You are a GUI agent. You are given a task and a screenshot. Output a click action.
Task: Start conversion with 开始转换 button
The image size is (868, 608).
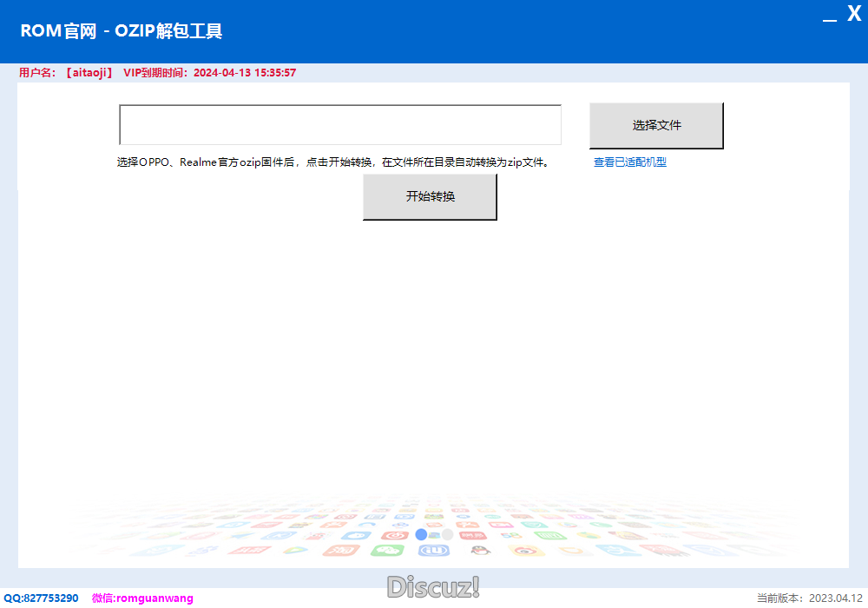click(431, 196)
